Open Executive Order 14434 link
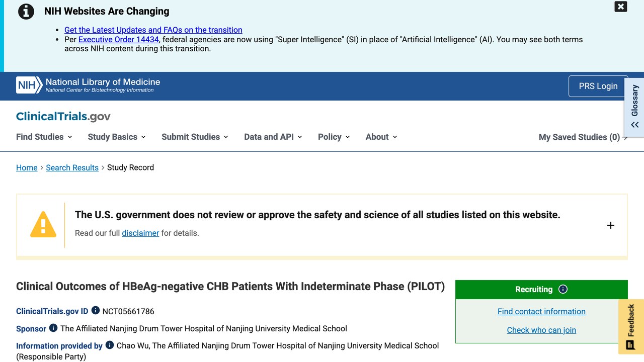The width and height of the screenshot is (644, 362). (x=119, y=39)
